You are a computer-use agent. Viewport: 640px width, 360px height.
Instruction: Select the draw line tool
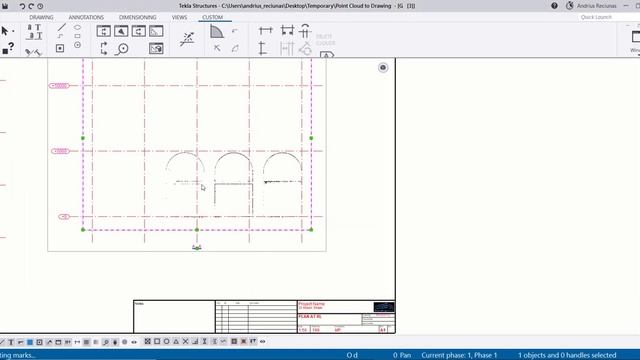click(x=62, y=27)
